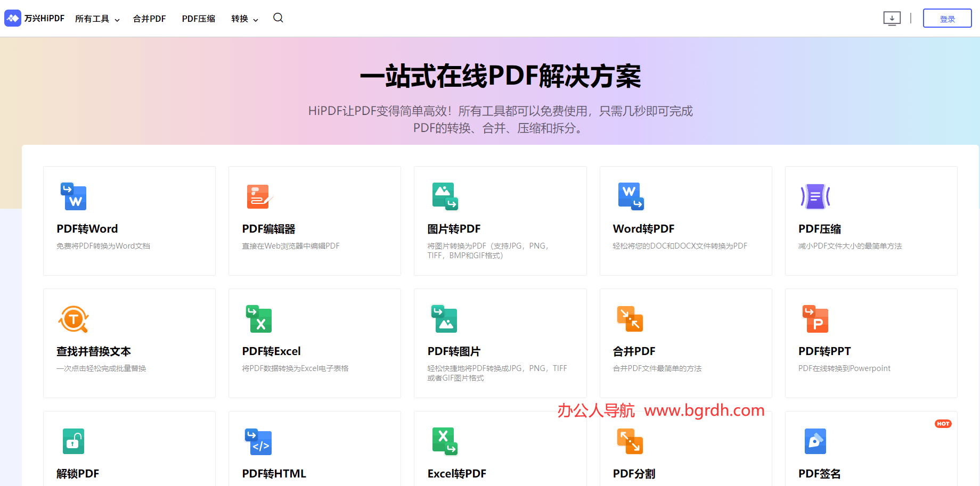Click description 轻松将您的DOC和DOCX文件转换为PDF
Image resolution: width=980 pixels, height=486 pixels.
pyautogui.click(x=680, y=246)
